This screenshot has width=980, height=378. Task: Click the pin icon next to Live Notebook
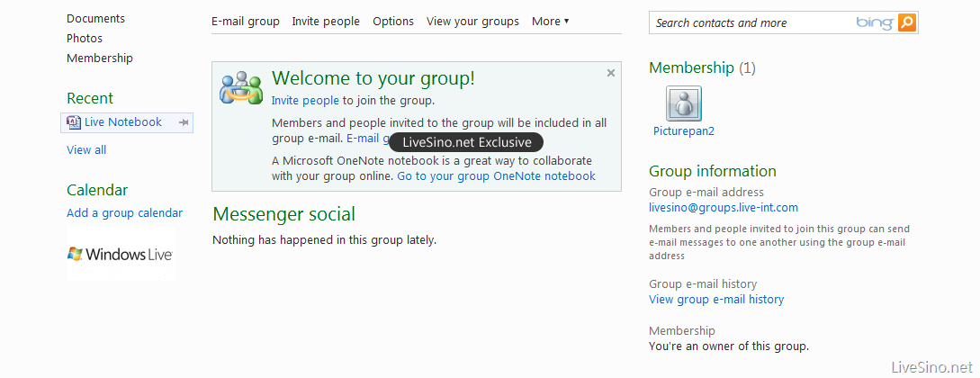point(184,123)
